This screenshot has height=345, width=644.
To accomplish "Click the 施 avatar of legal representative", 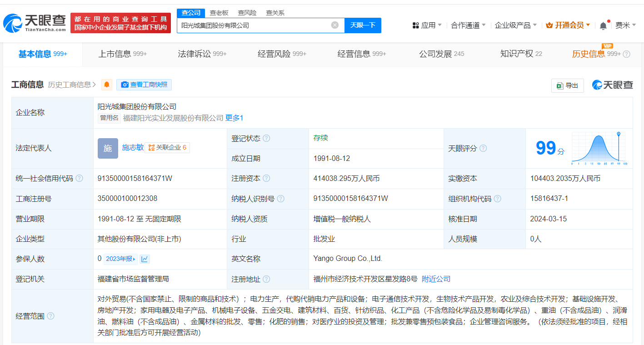I will coord(107,148).
